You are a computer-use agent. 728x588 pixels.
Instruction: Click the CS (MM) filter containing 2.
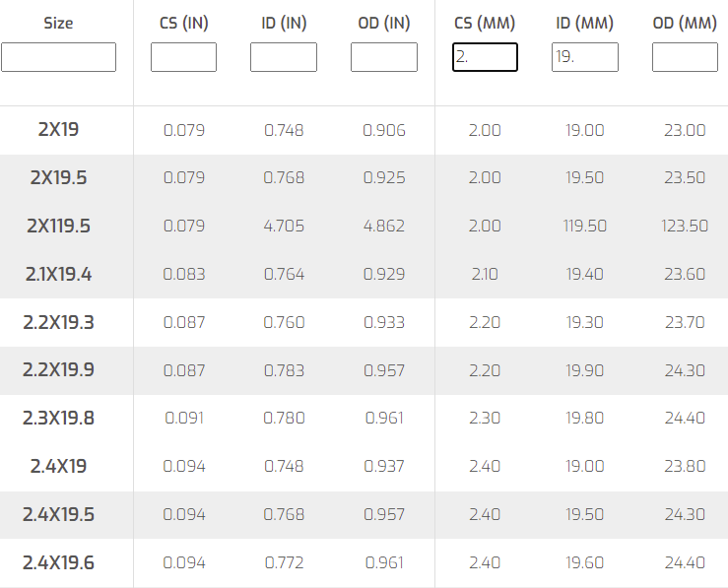(x=485, y=57)
